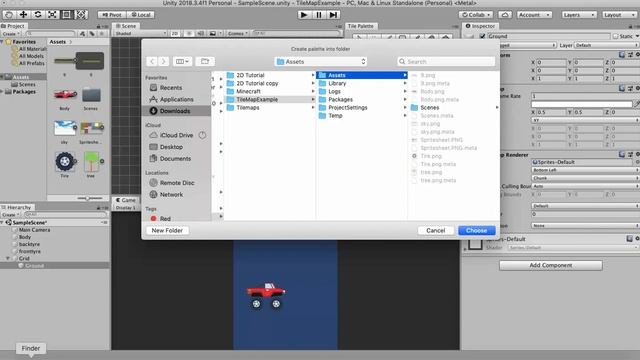This screenshot has width=640, height=360.
Task: Open Transform component help icon
Action: click(622, 54)
